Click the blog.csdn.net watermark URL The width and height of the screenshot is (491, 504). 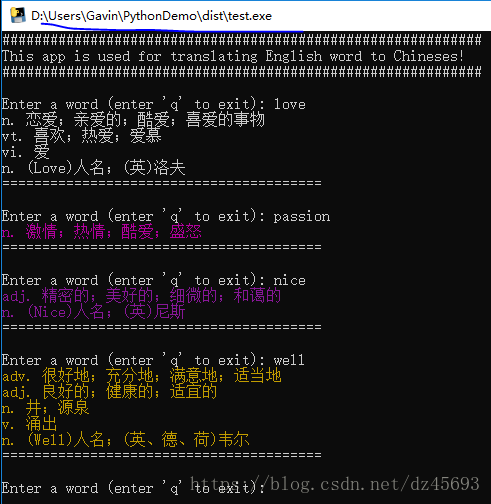pos(335,484)
